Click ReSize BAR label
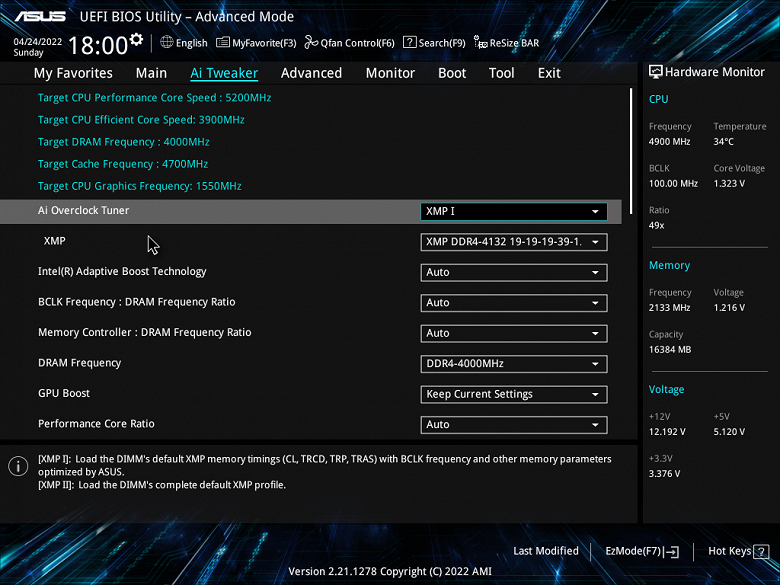The image size is (780, 585). (514, 43)
